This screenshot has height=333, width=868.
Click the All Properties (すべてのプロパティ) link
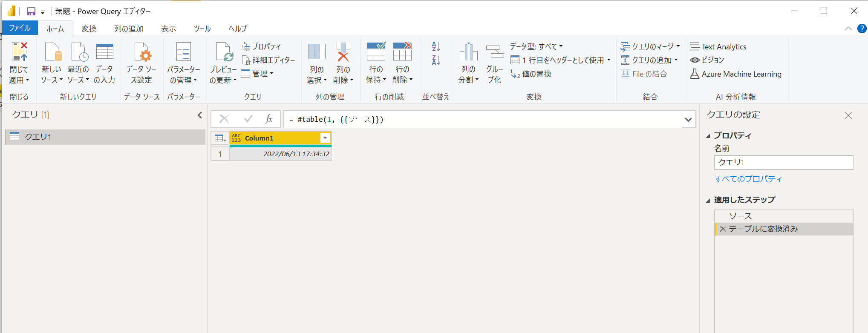pos(748,179)
